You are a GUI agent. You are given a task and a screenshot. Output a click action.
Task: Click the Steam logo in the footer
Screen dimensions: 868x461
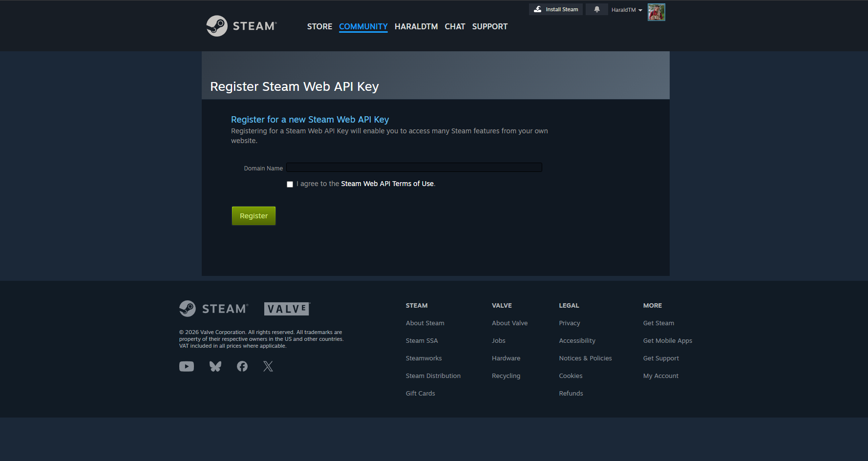(x=213, y=308)
